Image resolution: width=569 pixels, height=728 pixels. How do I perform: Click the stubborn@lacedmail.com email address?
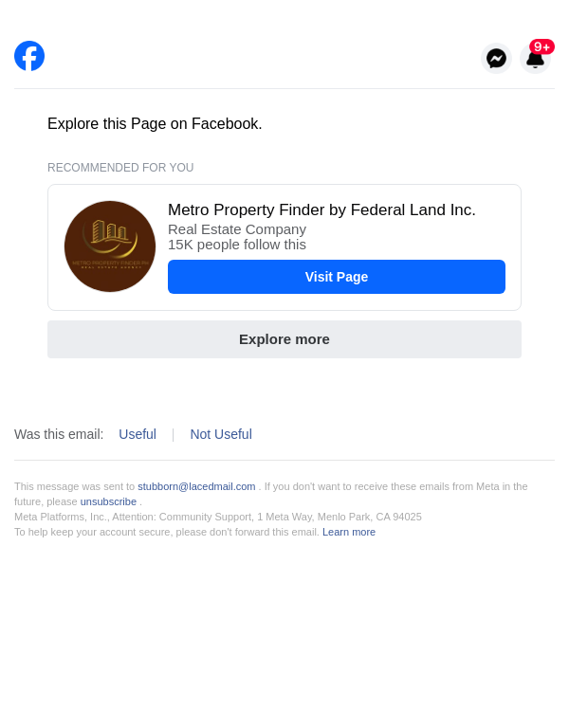pos(196,486)
